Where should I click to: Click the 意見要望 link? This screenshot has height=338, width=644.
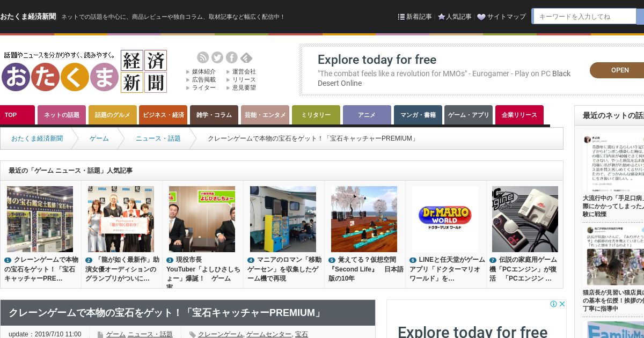click(244, 87)
